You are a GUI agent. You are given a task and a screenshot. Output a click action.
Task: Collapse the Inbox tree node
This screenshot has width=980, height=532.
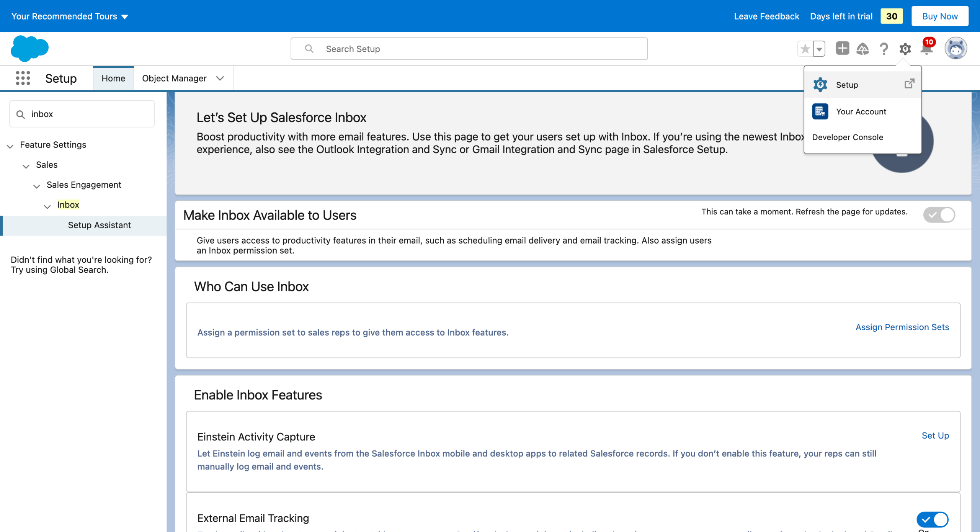[47, 206]
